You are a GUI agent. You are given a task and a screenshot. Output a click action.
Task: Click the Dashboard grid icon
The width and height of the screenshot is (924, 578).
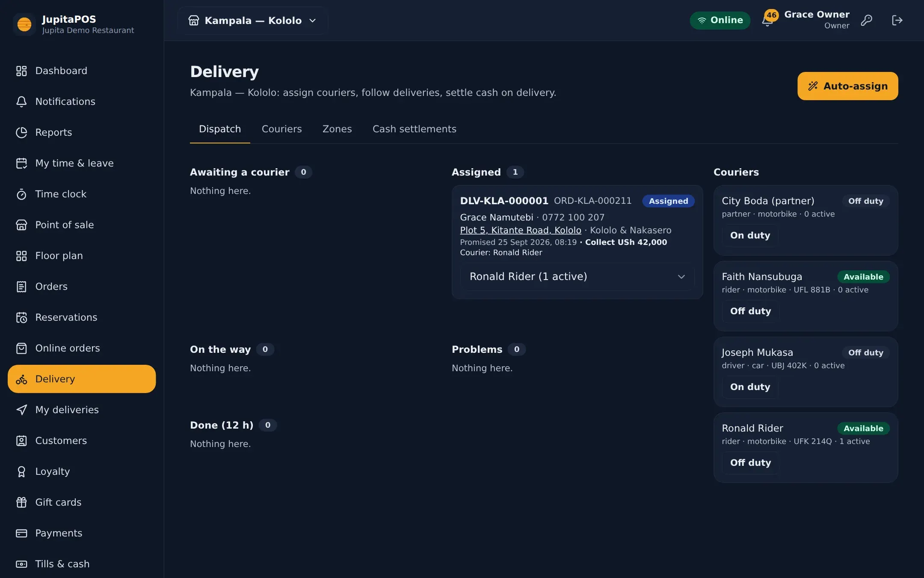coord(21,71)
